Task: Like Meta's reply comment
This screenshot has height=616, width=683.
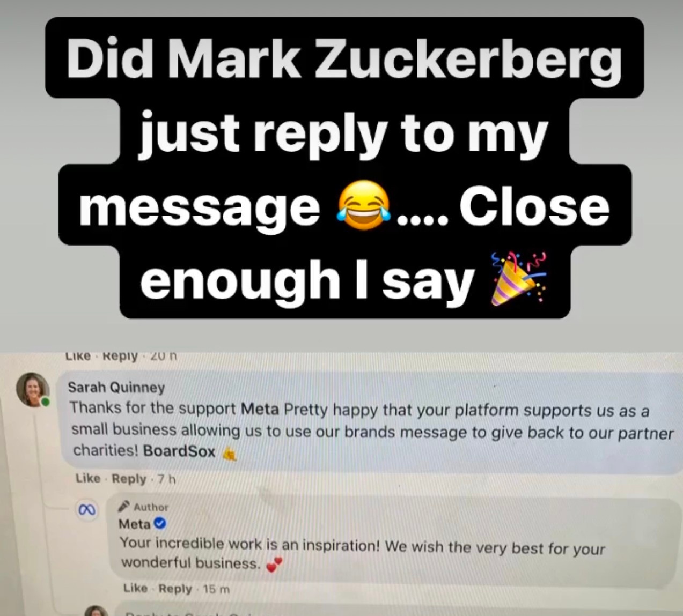Action: [135, 588]
